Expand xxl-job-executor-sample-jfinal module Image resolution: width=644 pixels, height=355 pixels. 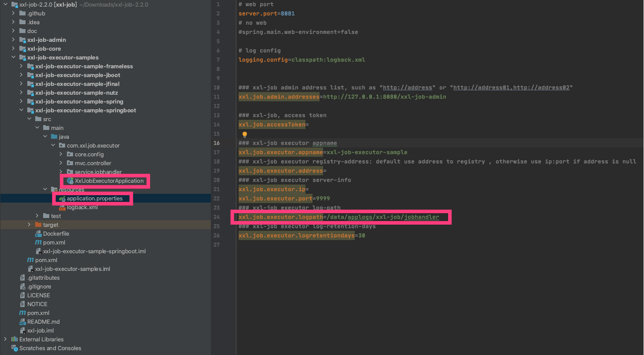point(21,84)
